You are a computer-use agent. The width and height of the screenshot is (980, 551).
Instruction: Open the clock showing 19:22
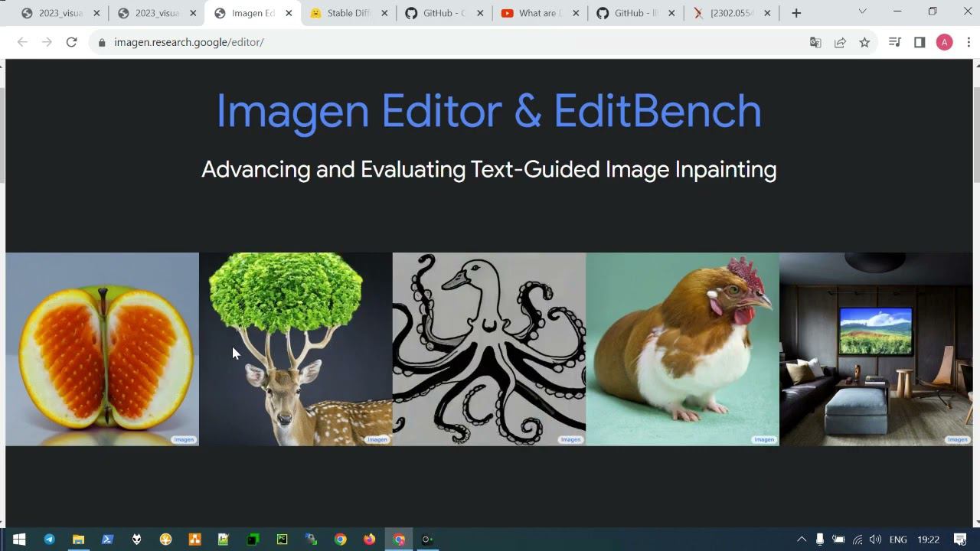pos(928,540)
